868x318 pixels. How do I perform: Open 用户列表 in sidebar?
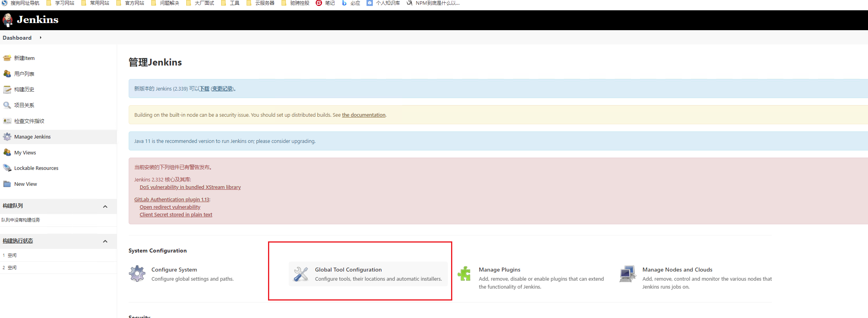[24, 74]
